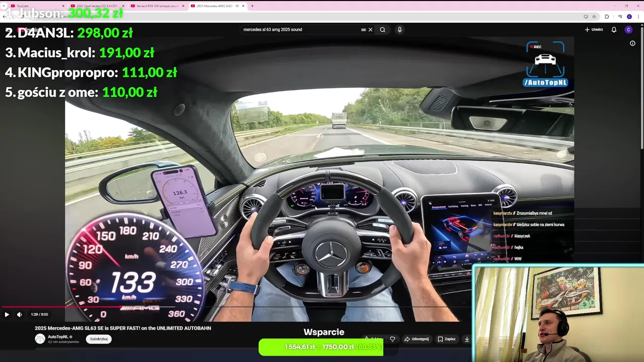Open the Chrome three-dot menu

coord(638,17)
